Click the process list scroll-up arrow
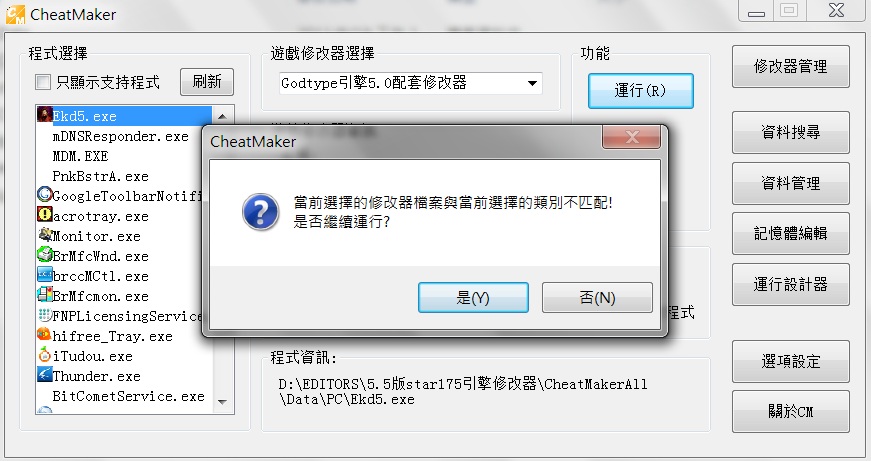The image size is (871, 461). 223,116
